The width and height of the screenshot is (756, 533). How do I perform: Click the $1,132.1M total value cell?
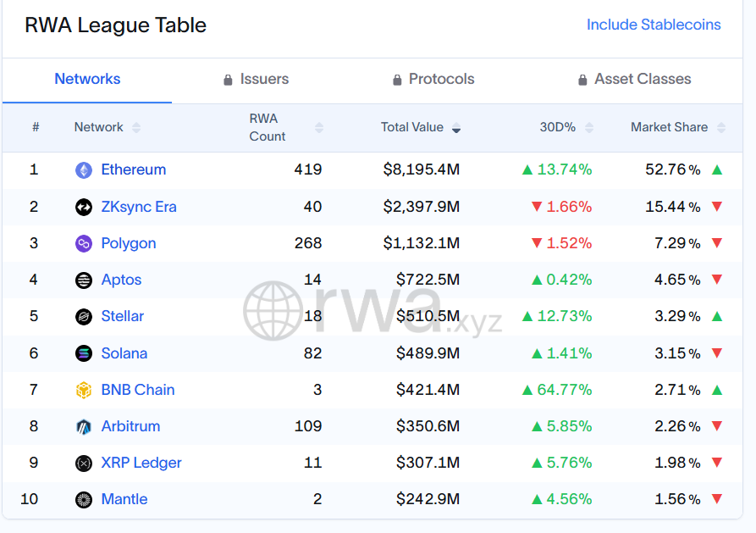(422, 243)
